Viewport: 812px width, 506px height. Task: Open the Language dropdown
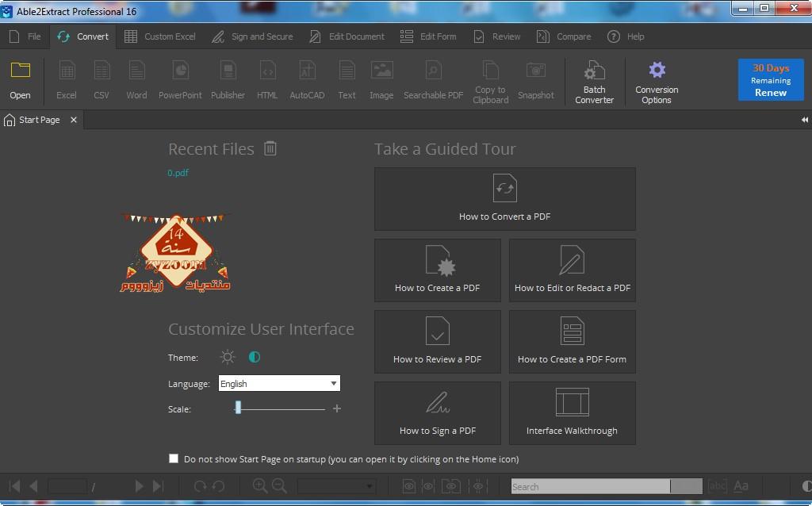coord(279,383)
